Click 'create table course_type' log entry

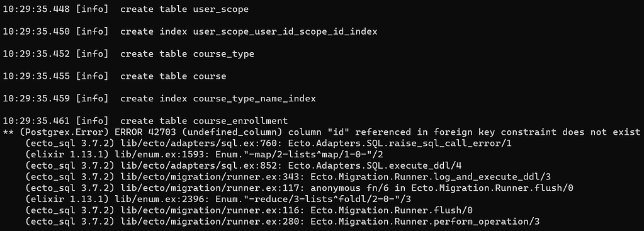tap(188, 54)
